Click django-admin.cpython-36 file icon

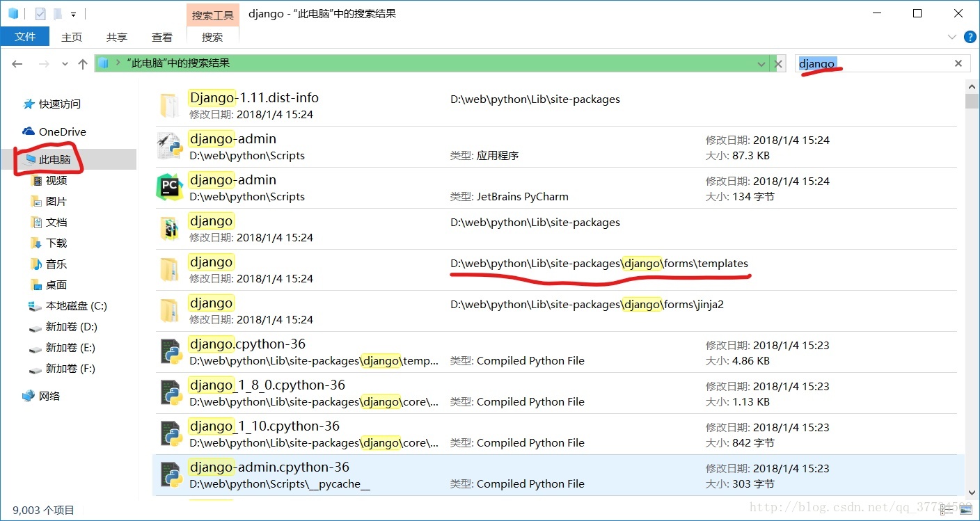click(171, 475)
